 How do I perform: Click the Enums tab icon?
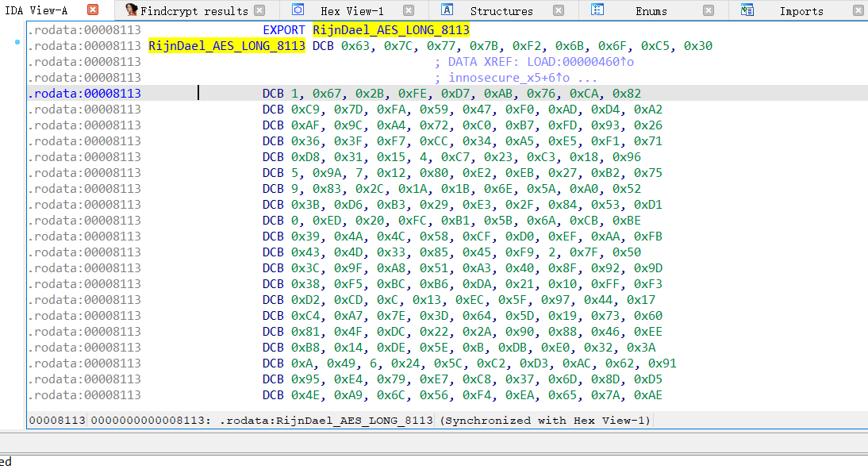[597, 10]
